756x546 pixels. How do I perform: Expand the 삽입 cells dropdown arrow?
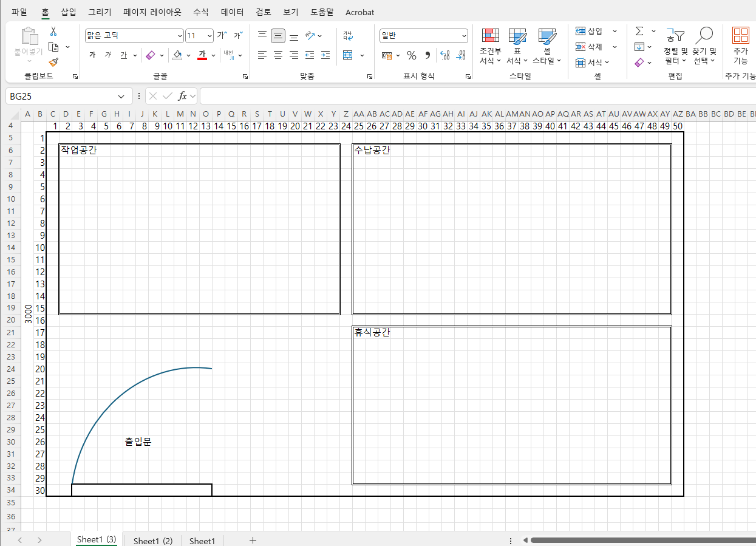[x=615, y=31]
